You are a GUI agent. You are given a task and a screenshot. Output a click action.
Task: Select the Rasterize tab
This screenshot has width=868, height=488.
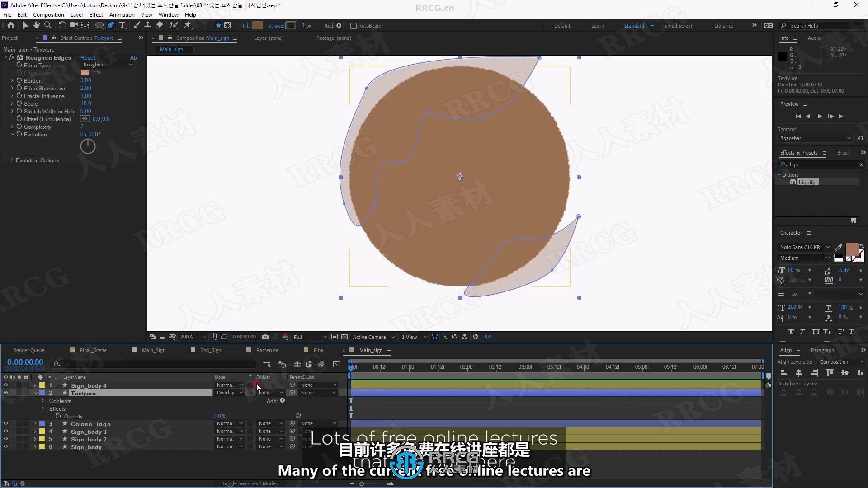[266, 350]
